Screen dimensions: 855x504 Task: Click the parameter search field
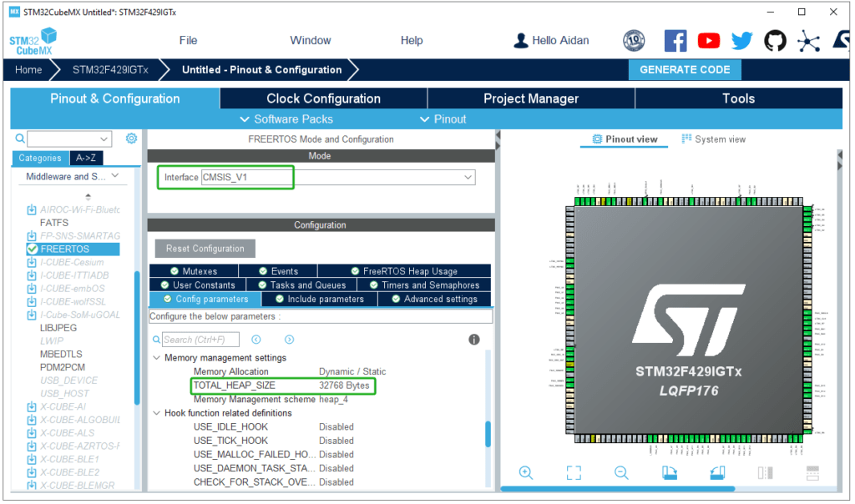coord(200,340)
